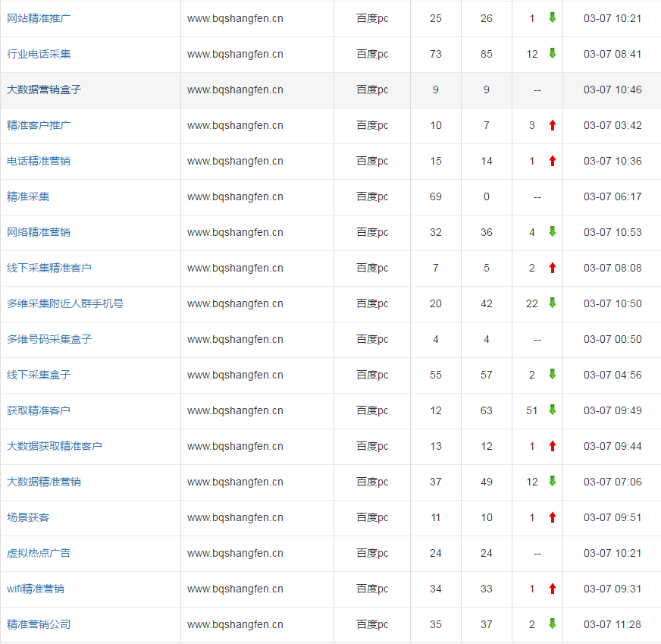The width and height of the screenshot is (661, 644).
Task: Open keyword link 精准营销公司
Action: pyautogui.click(x=39, y=624)
